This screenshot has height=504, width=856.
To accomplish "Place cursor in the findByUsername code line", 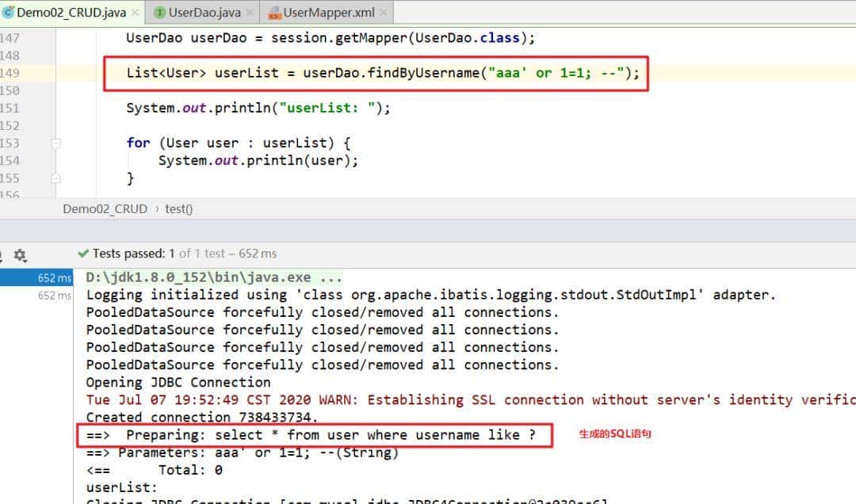I will click(x=383, y=73).
